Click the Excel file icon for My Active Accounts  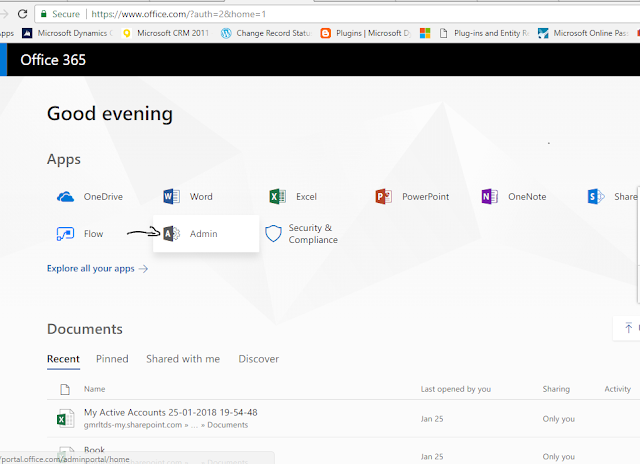pyautogui.click(x=65, y=419)
